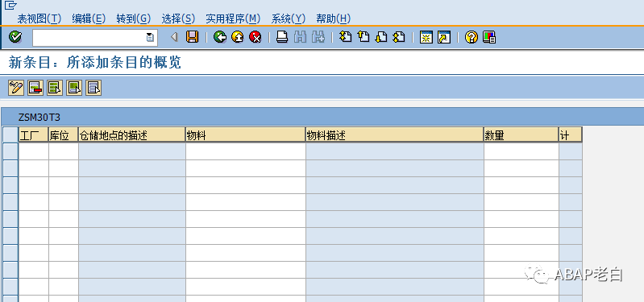
Task: Open Help via question mark icon
Action: click(x=471, y=37)
